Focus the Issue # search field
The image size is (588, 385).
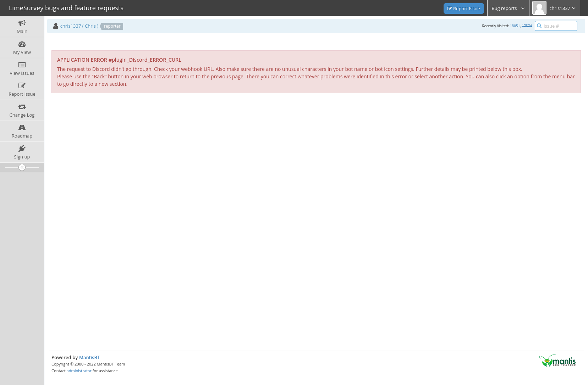(x=556, y=26)
